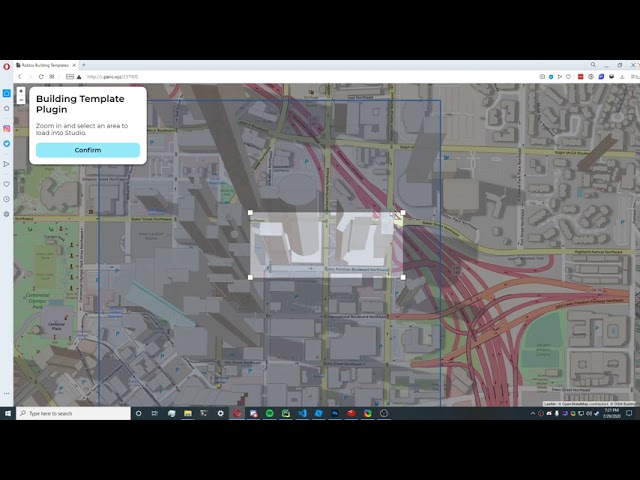Zoom in the map with plus button
640x480 pixels.
click(21, 91)
